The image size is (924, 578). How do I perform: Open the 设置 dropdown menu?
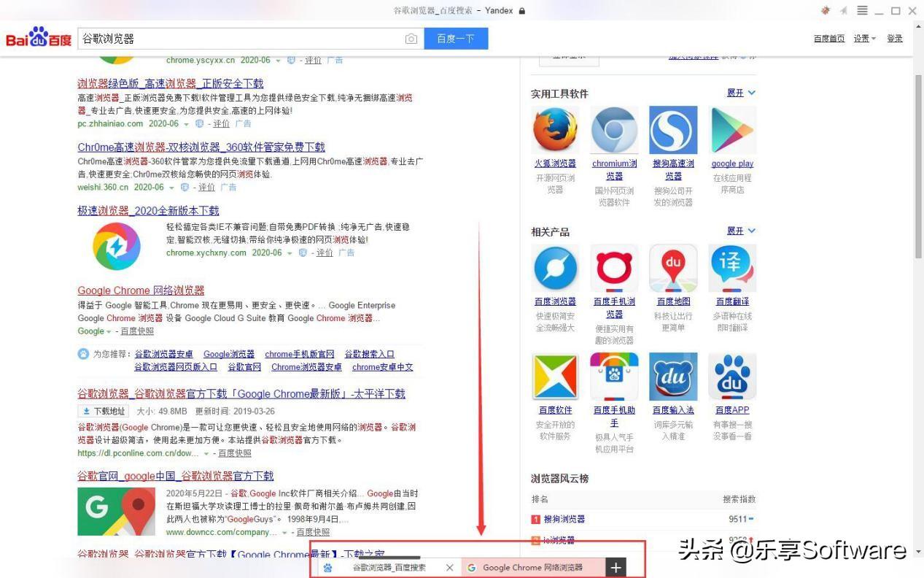coord(864,39)
